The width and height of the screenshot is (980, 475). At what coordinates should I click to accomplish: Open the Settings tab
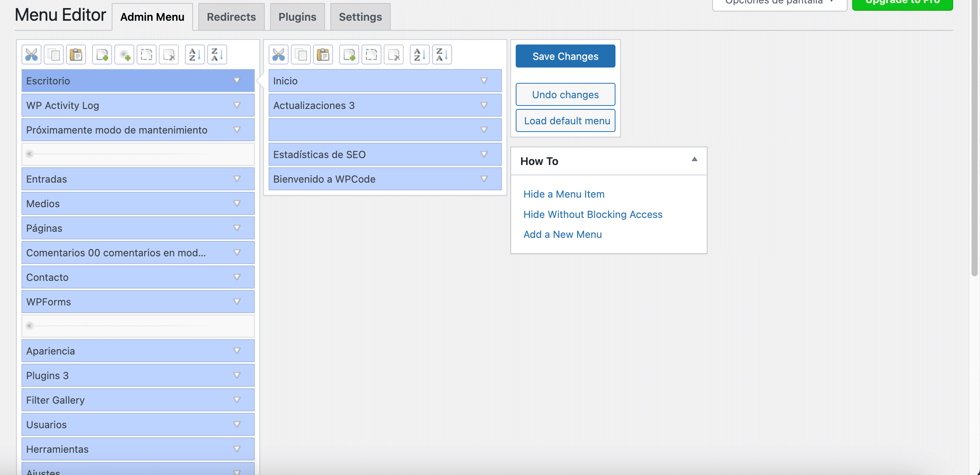click(360, 17)
